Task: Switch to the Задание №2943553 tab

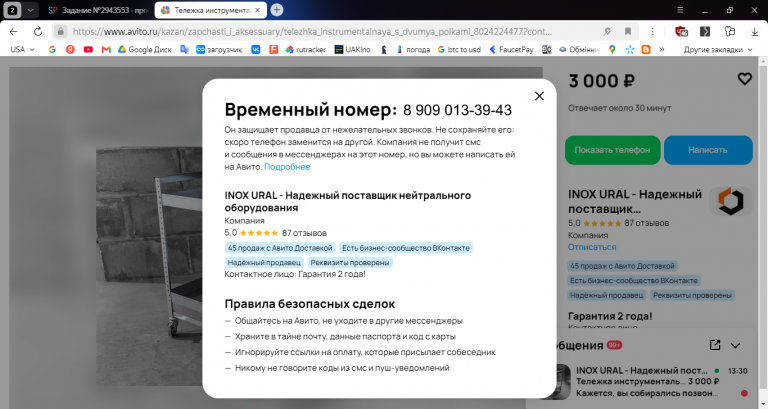Action: pos(98,10)
